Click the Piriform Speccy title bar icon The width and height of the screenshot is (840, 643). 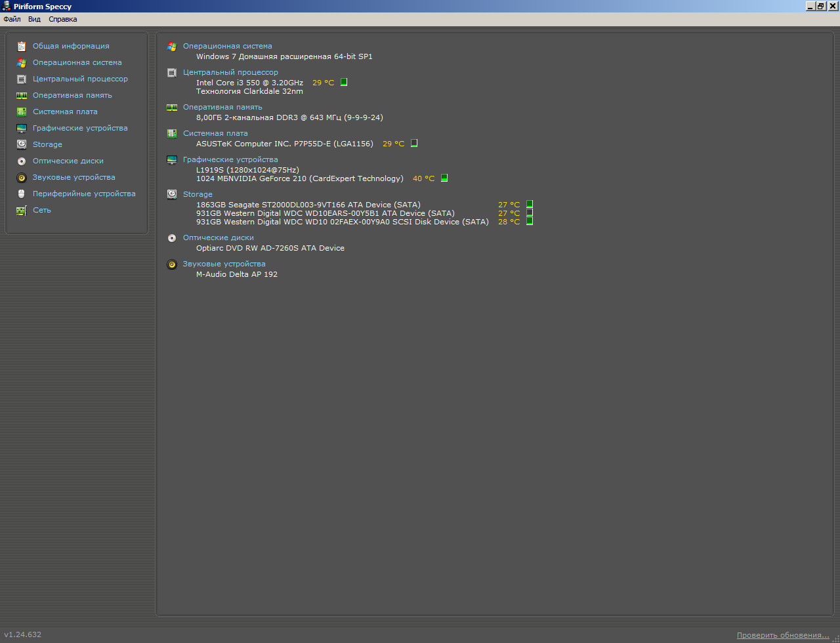[6, 6]
